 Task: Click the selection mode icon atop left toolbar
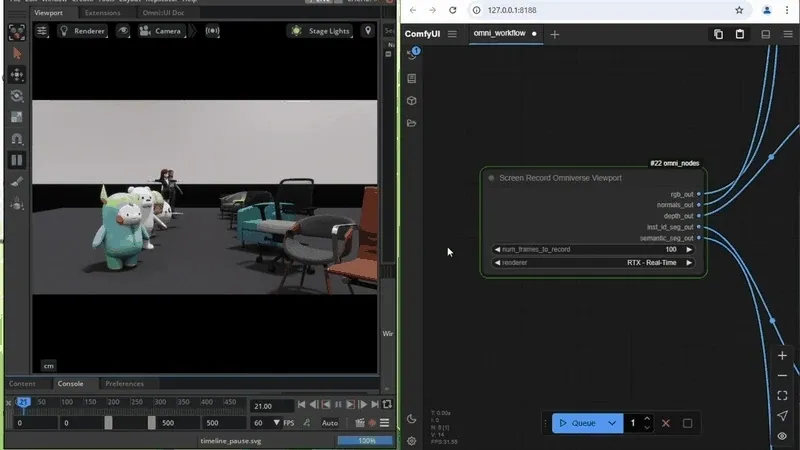pyautogui.click(x=17, y=32)
